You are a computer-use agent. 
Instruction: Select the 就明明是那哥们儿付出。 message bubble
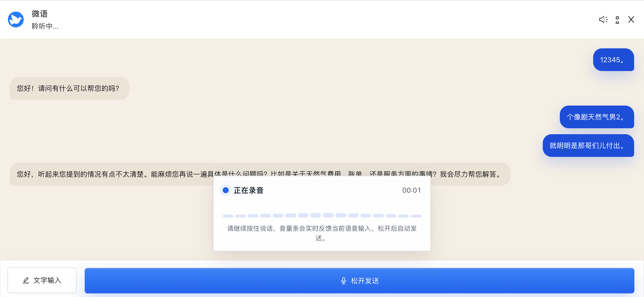click(588, 145)
